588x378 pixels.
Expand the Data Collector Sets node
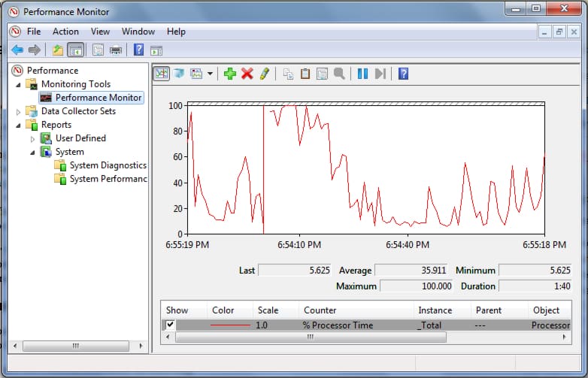[20, 111]
